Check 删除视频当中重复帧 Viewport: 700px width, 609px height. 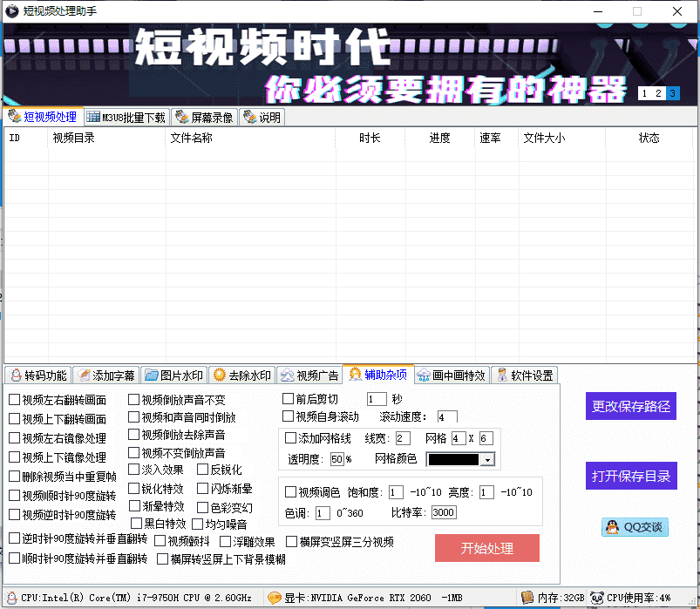point(14,476)
